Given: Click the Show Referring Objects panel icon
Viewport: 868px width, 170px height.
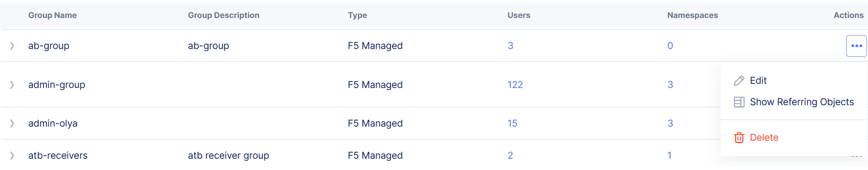Looking at the screenshot, I should [x=739, y=102].
